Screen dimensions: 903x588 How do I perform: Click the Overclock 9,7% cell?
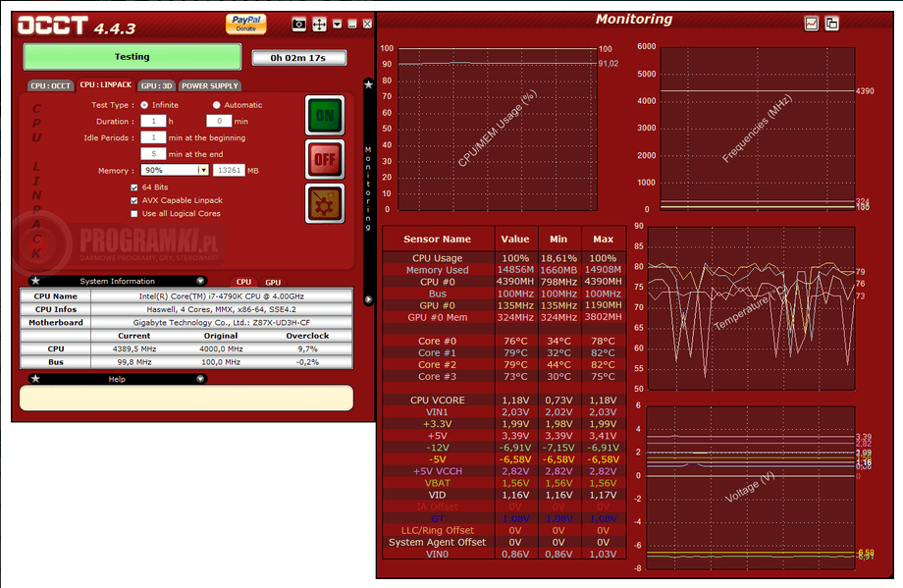308,348
